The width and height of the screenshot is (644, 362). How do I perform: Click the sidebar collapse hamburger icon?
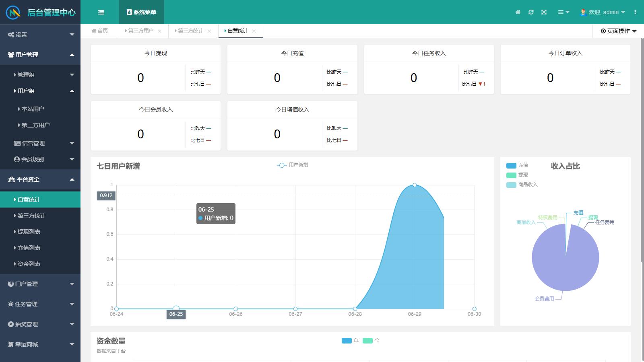coord(101,12)
